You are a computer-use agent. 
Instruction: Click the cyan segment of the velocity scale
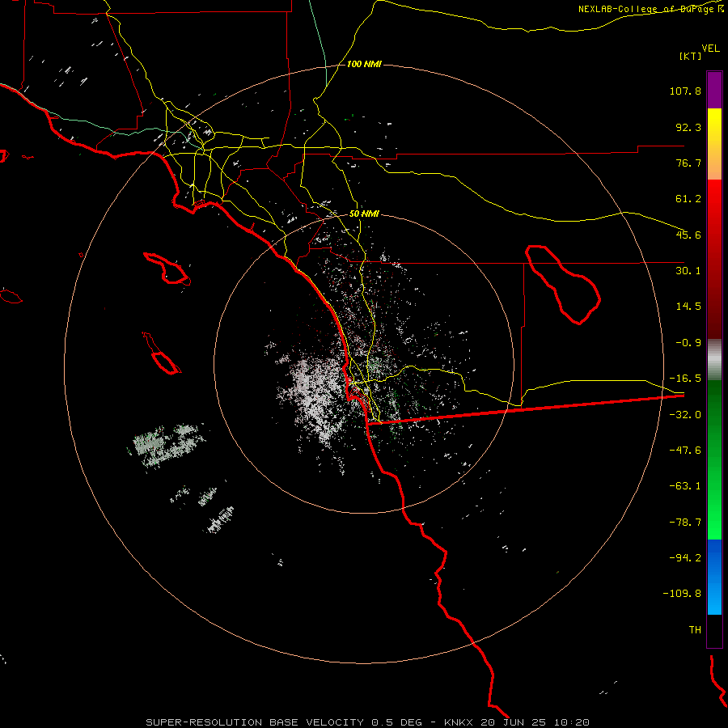(714, 597)
